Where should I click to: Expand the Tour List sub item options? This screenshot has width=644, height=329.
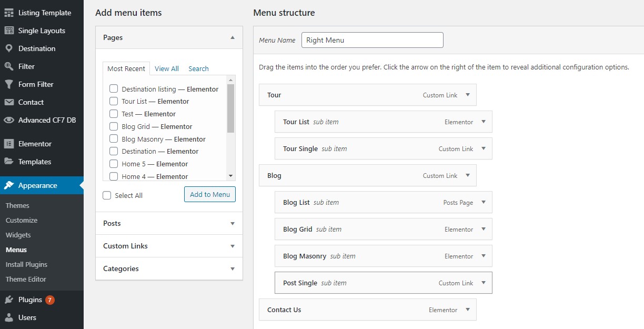[484, 122]
